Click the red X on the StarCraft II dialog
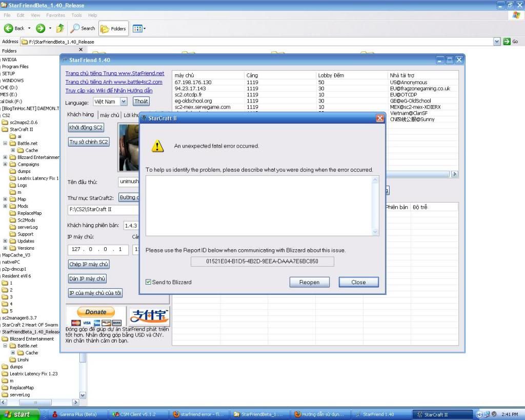525x420 pixels. pos(380,118)
